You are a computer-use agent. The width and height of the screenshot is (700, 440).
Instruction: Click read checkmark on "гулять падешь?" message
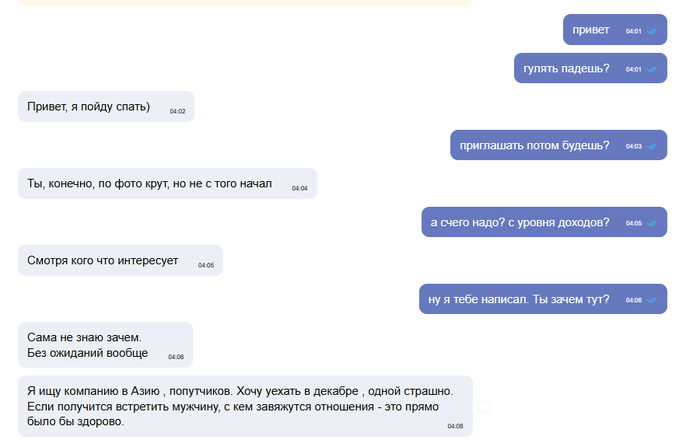[x=652, y=69]
